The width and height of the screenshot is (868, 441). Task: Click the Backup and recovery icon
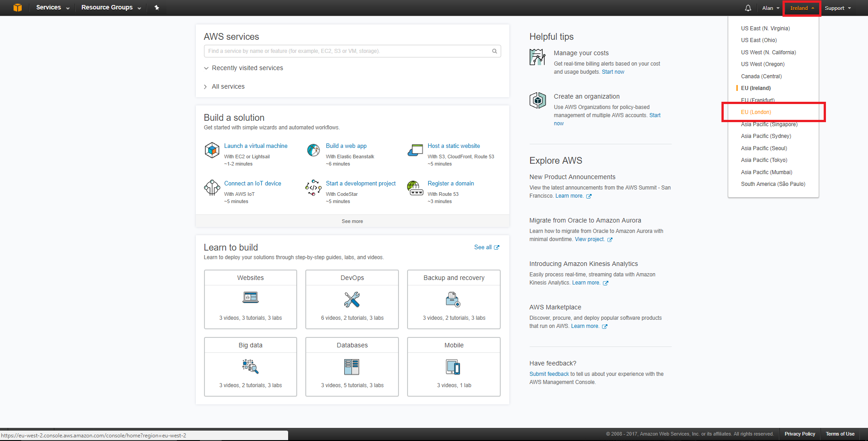click(453, 299)
